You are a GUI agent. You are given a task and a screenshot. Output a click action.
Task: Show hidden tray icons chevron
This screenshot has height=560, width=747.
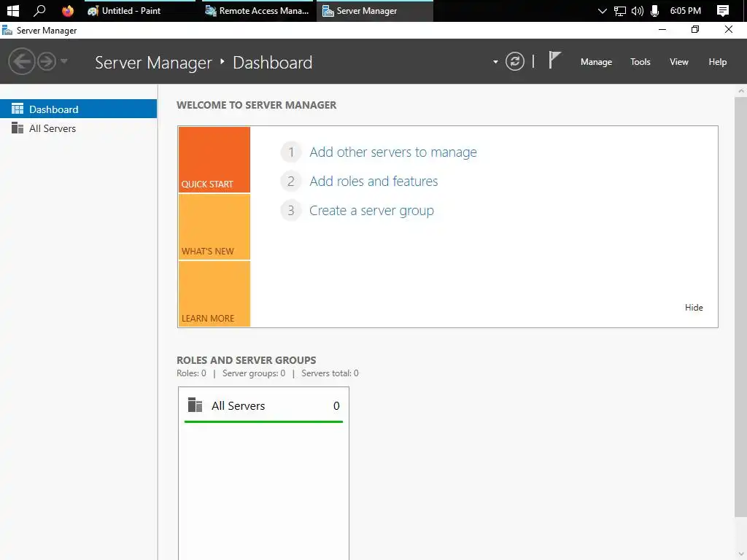[x=602, y=10]
